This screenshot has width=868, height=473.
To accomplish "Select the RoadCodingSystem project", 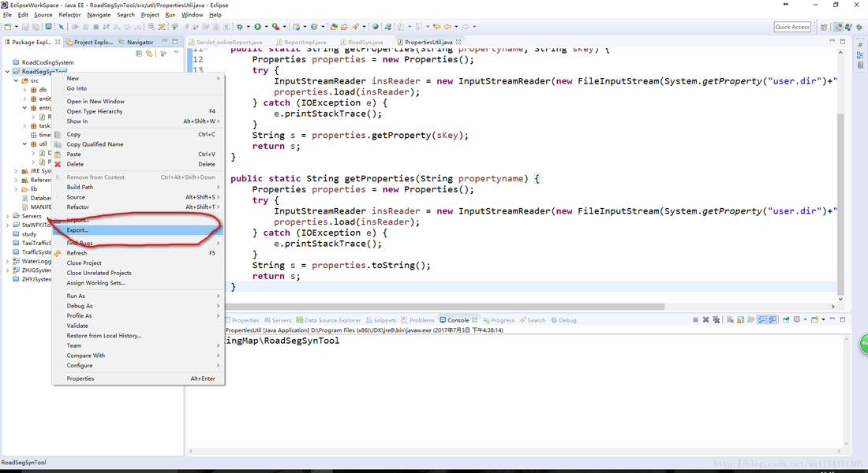I will pyautogui.click(x=43, y=62).
